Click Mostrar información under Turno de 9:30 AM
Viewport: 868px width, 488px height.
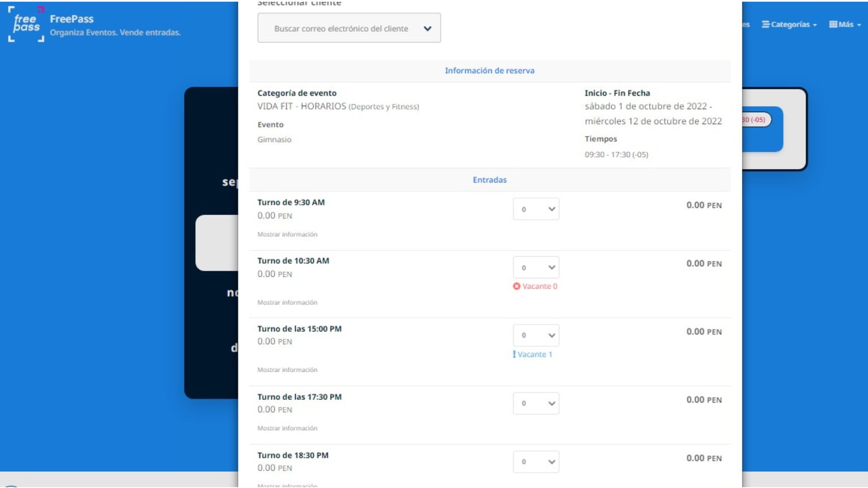(x=287, y=234)
